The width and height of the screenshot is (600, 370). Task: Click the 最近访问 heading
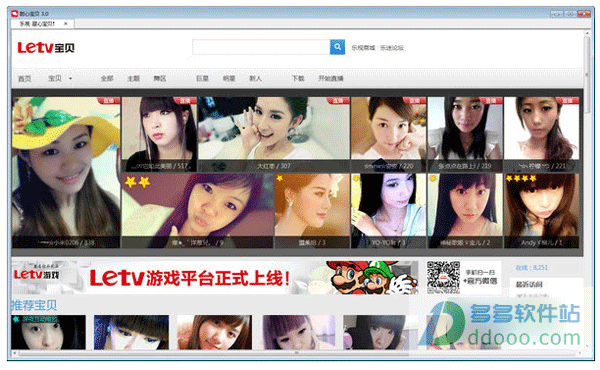(529, 284)
